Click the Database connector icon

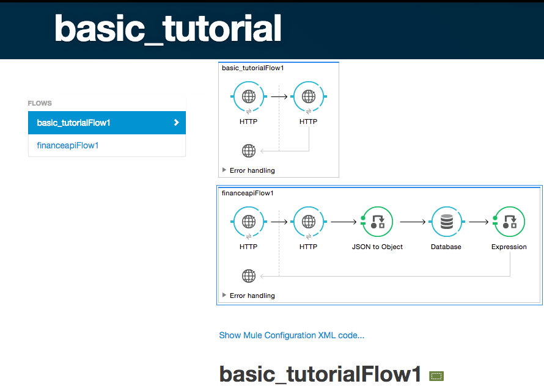pos(446,222)
